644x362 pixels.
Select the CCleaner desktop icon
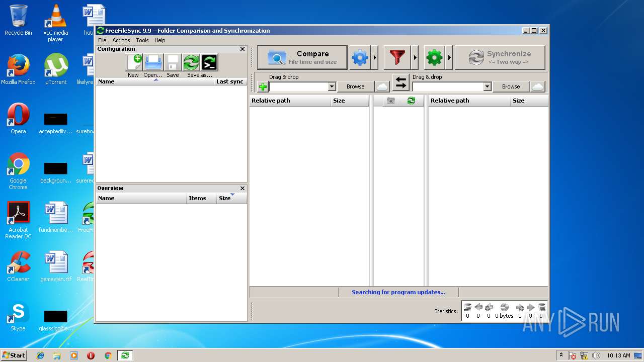pyautogui.click(x=18, y=267)
